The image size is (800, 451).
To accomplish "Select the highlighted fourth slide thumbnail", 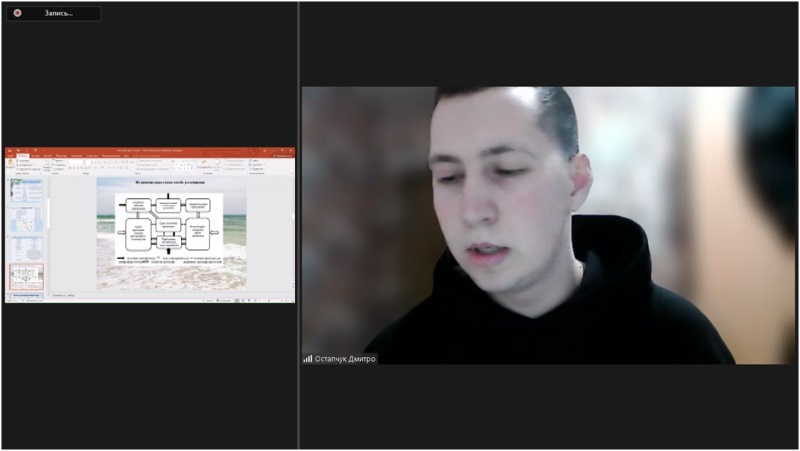I will 27,277.
